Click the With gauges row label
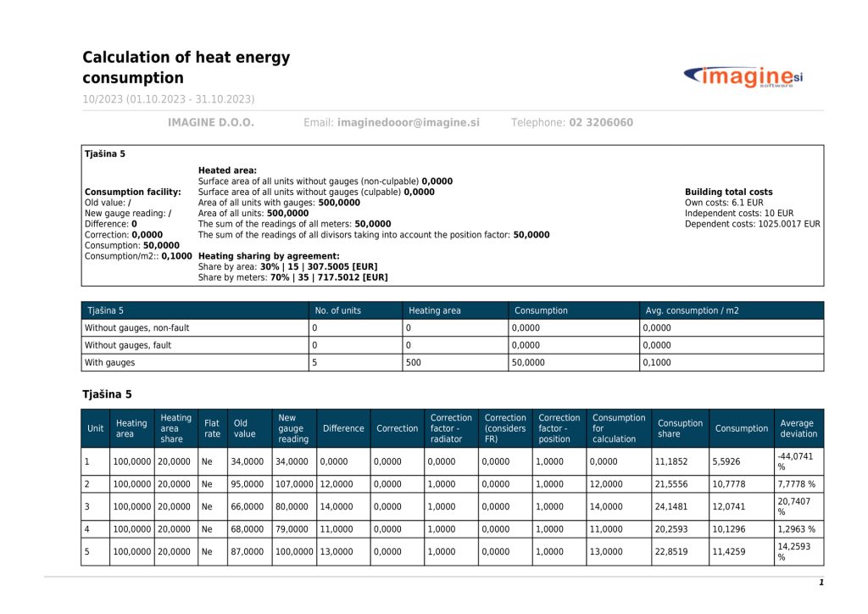The height and width of the screenshot is (614, 868). pos(109,362)
